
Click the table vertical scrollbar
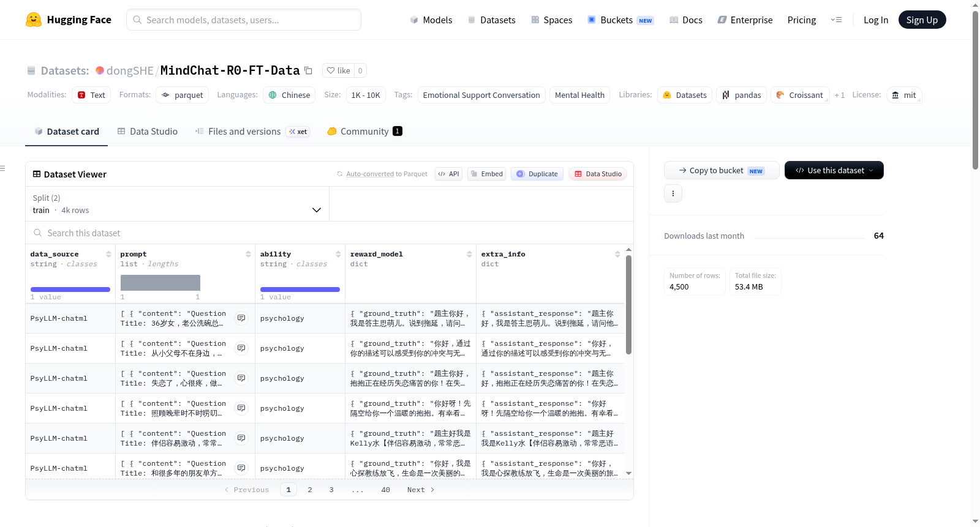pyautogui.click(x=628, y=305)
